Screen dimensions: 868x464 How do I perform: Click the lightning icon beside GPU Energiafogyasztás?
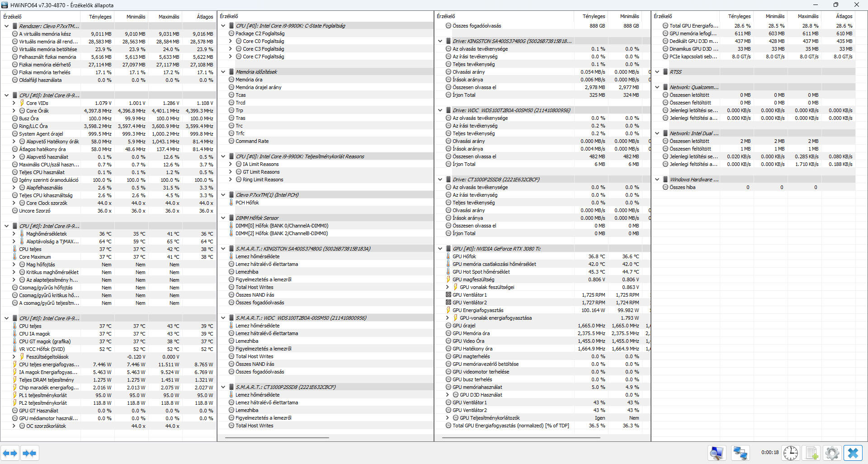[x=448, y=310]
